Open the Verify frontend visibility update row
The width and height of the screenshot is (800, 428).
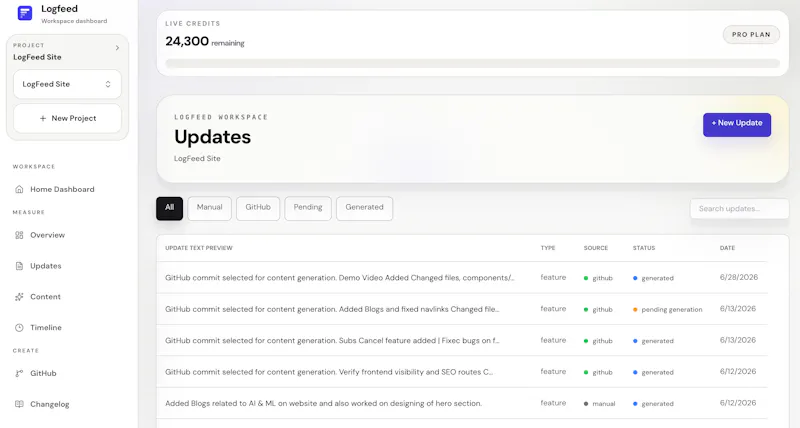pyautogui.click(x=462, y=372)
